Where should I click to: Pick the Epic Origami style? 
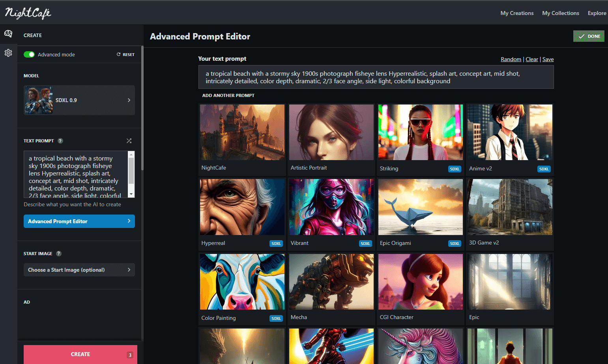pyautogui.click(x=421, y=207)
